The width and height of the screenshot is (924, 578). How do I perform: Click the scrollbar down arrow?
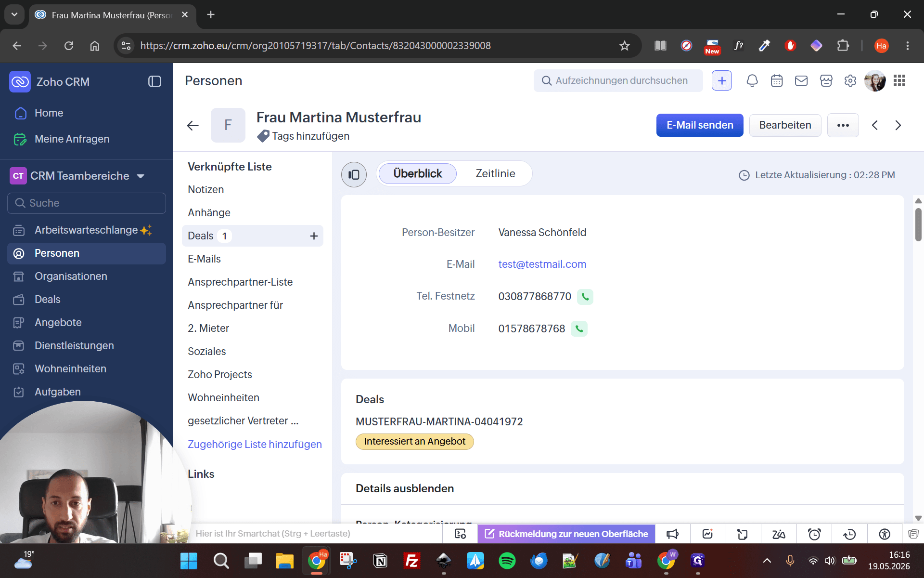pyautogui.click(x=918, y=518)
